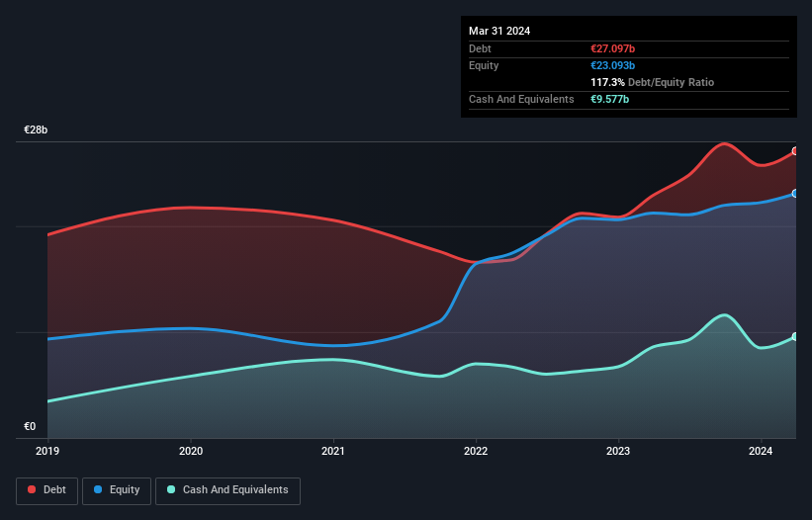Click the €23.093b equity value

coord(612,65)
